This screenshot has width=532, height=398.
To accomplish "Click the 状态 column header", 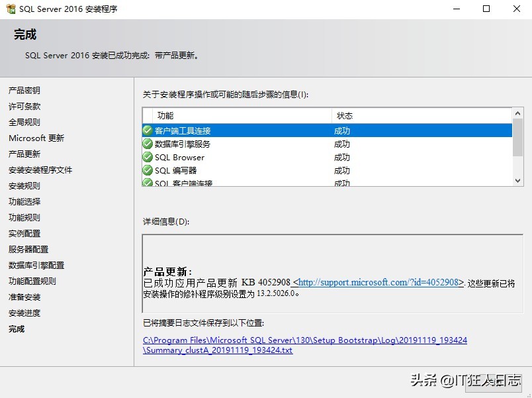I will click(421, 116).
